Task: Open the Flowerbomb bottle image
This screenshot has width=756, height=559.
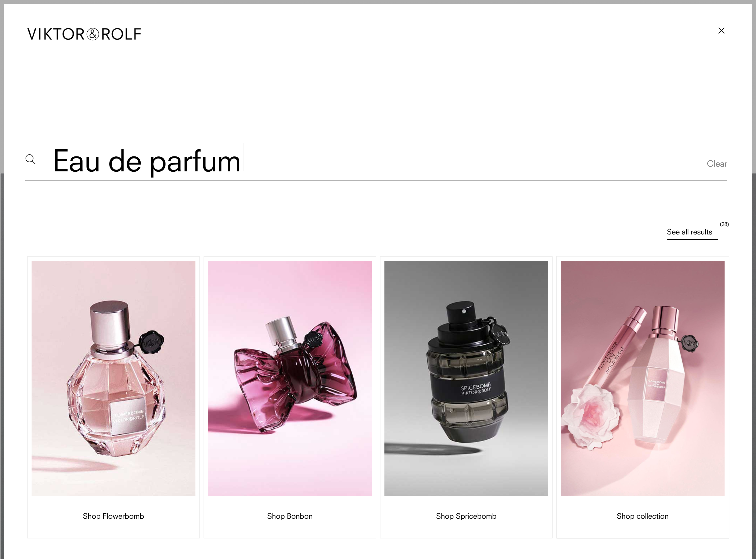Action: pos(113,378)
